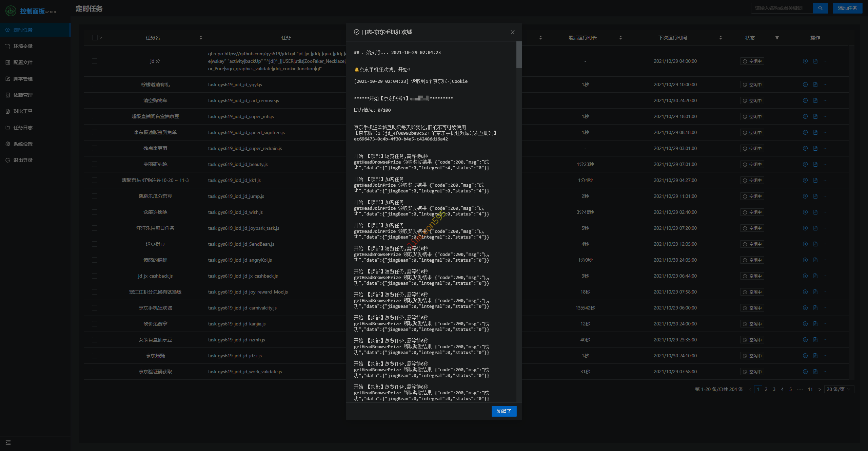
Task: Go to 任务日志 sidebar item
Action: [x=23, y=128]
